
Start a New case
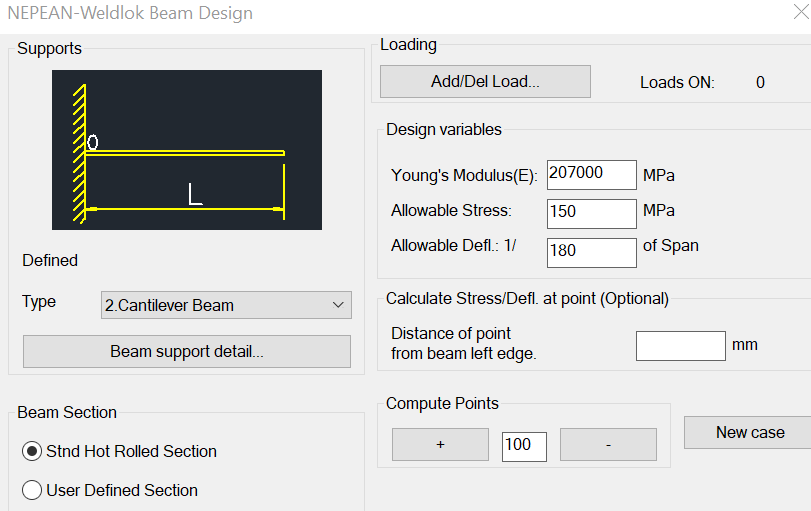(749, 432)
